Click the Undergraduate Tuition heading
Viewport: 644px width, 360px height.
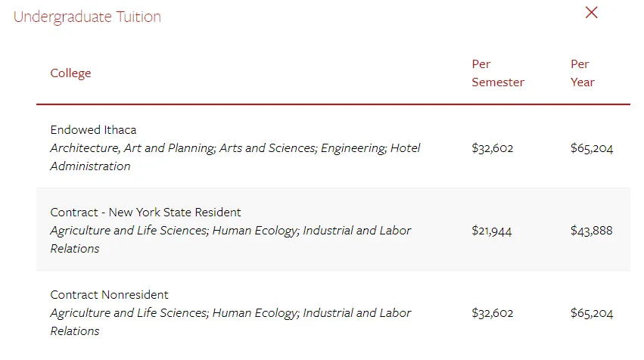(x=87, y=17)
